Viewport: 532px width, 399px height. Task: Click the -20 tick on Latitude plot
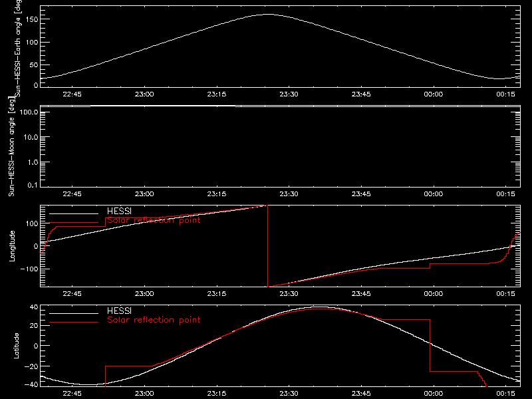31,367
